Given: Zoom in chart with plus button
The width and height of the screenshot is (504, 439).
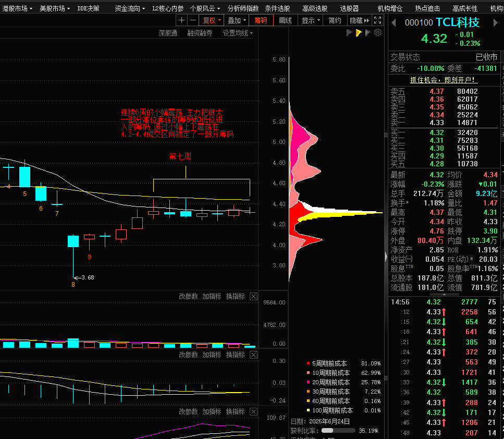Looking at the screenshot, I should [181, 20].
